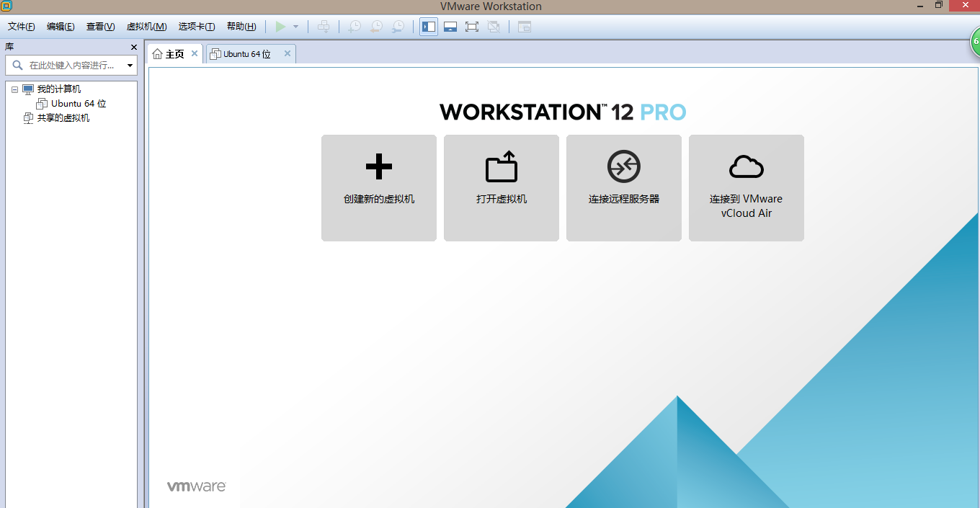Click the take snapshot clock icon

pos(355,27)
